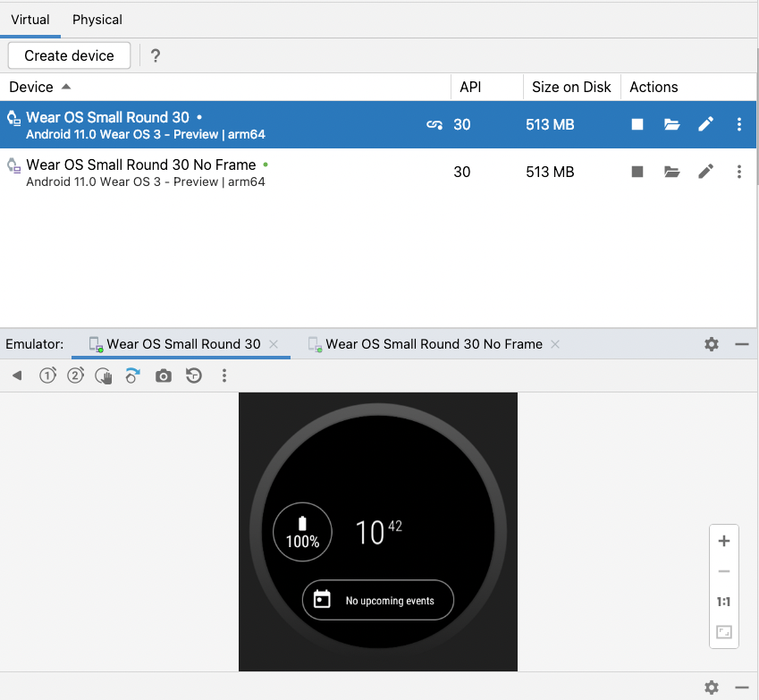
Task: Switch to Wear OS Small Round 30 No Frame emulator tab
Action: point(434,344)
